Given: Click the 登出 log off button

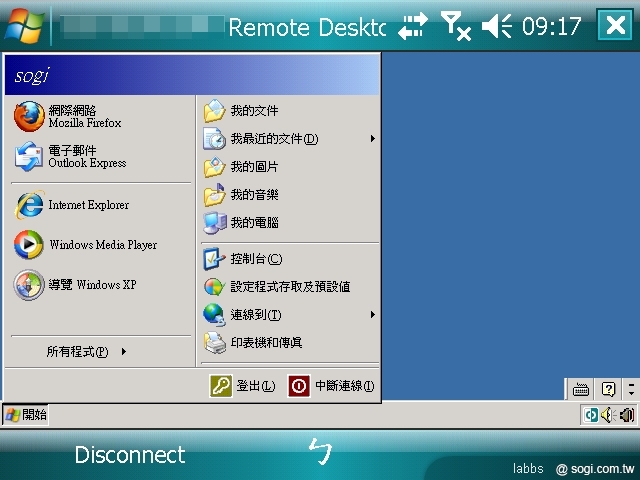Looking at the screenshot, I should (243, 386).
